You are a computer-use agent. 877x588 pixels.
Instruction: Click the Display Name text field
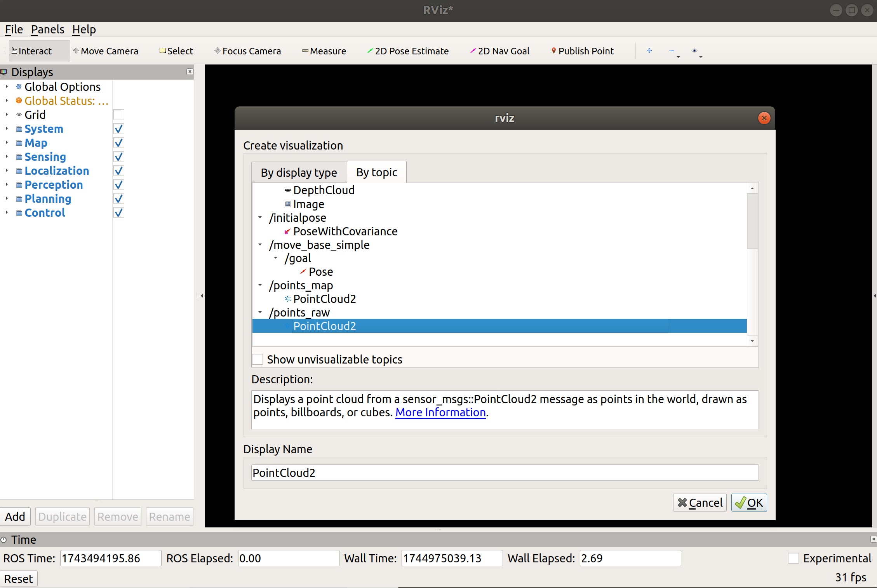504,473
